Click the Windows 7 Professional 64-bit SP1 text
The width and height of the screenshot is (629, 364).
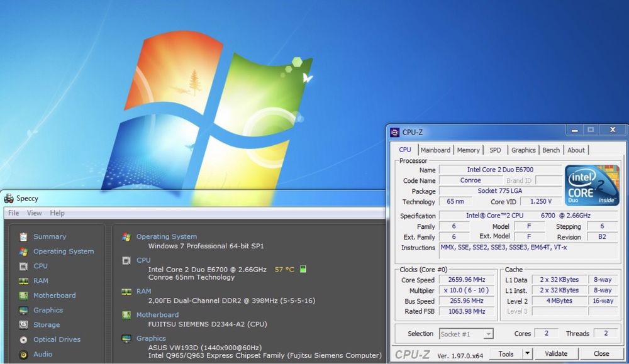click(206, 246)
